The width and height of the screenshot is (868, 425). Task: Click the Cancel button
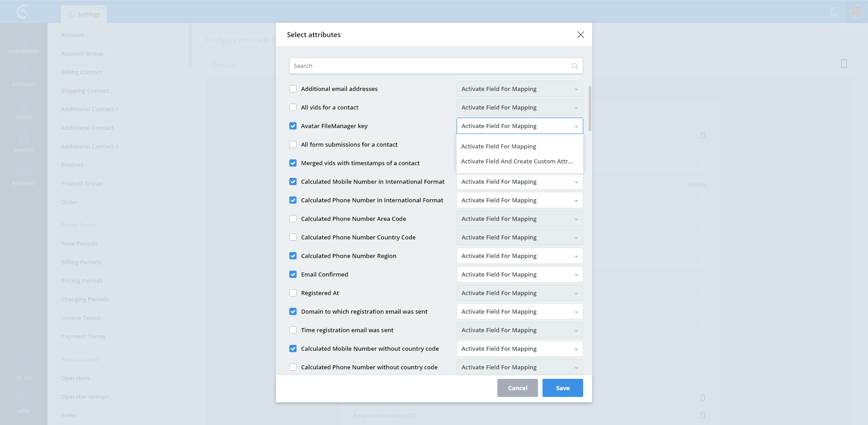coord(517,388)
